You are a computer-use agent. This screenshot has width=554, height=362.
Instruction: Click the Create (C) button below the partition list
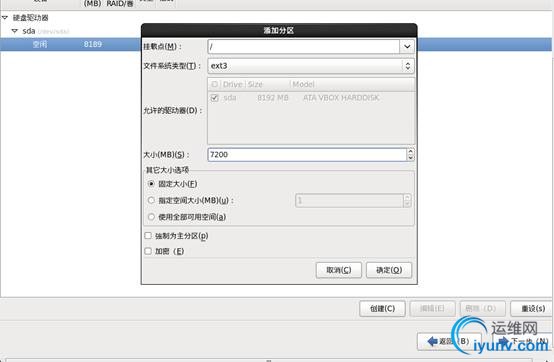click(382, 309)
